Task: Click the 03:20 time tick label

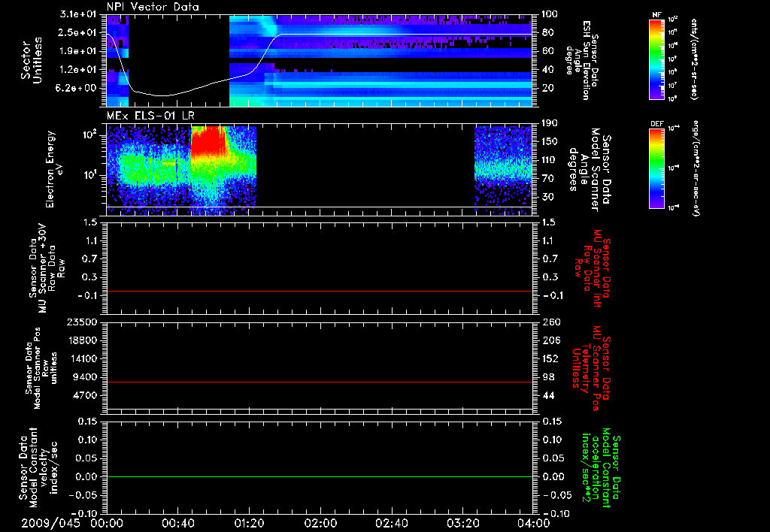Action: [x=462, y=523]
